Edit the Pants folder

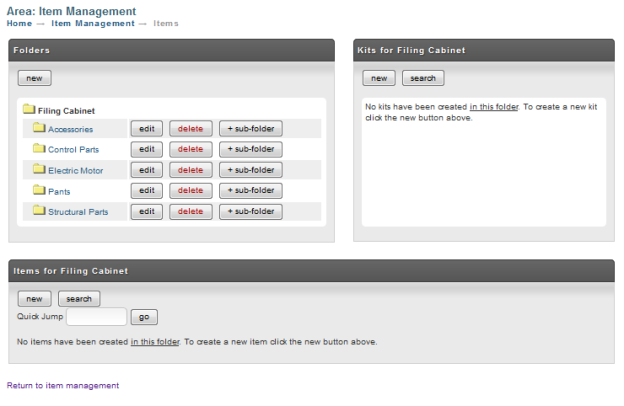(x=147, y=191)
